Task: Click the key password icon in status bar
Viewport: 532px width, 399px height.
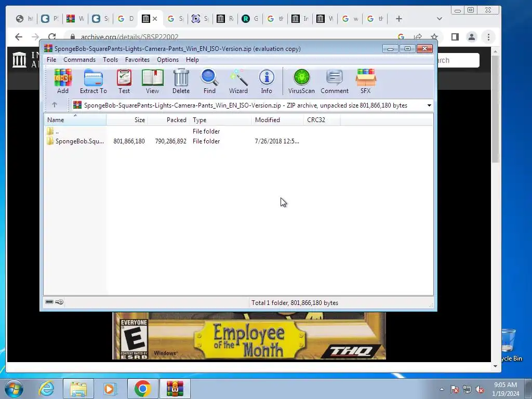Action: [x=59, y=302]
